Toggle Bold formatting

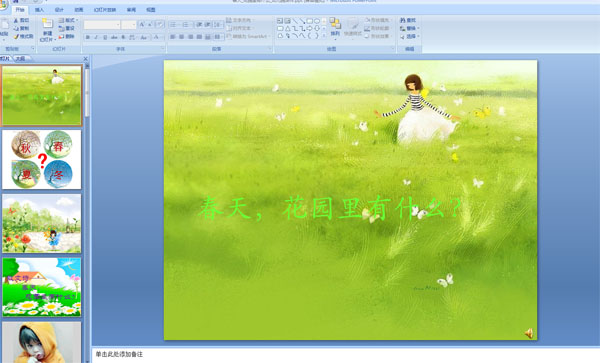88,37
